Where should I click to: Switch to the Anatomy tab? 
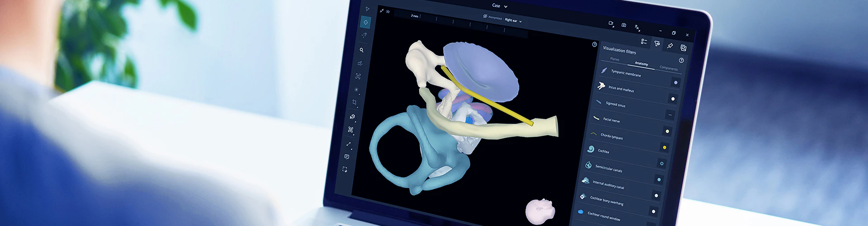tap(642, 64)
